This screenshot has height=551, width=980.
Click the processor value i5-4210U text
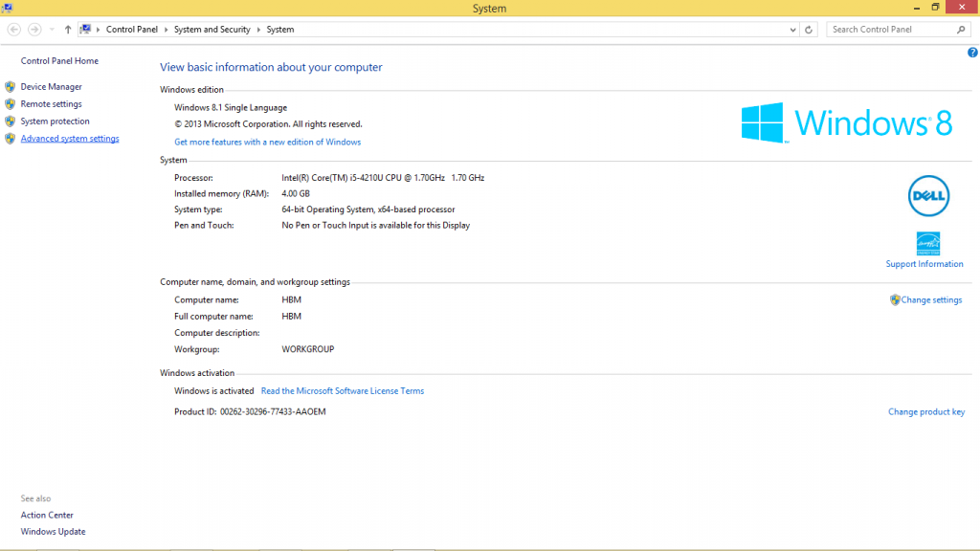click(383, 178)
